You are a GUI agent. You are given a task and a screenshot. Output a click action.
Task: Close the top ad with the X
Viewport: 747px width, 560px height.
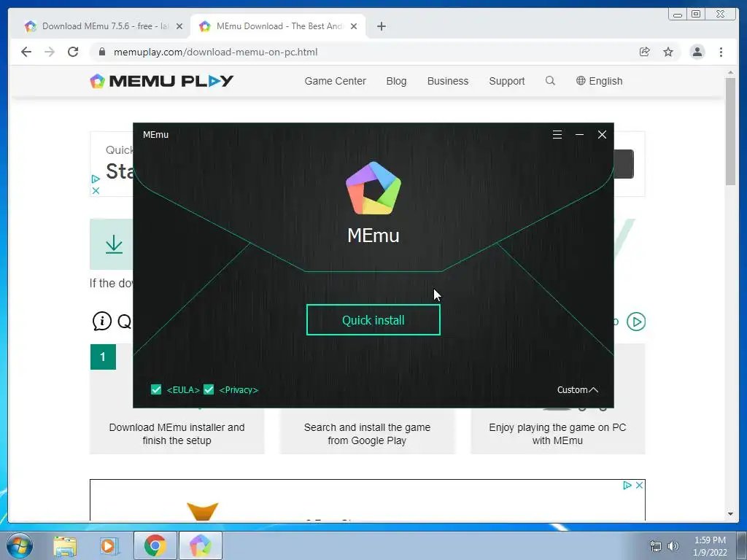point(96,190)
